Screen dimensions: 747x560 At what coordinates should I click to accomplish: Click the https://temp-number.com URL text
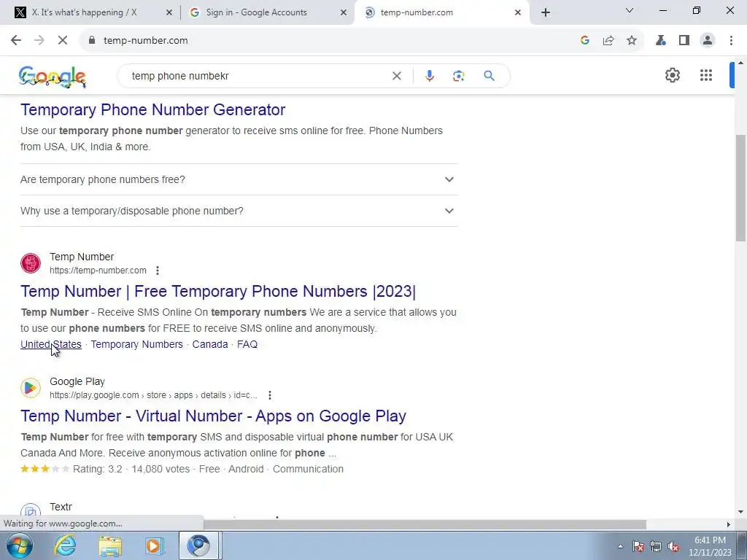click(x=98, y=271)
